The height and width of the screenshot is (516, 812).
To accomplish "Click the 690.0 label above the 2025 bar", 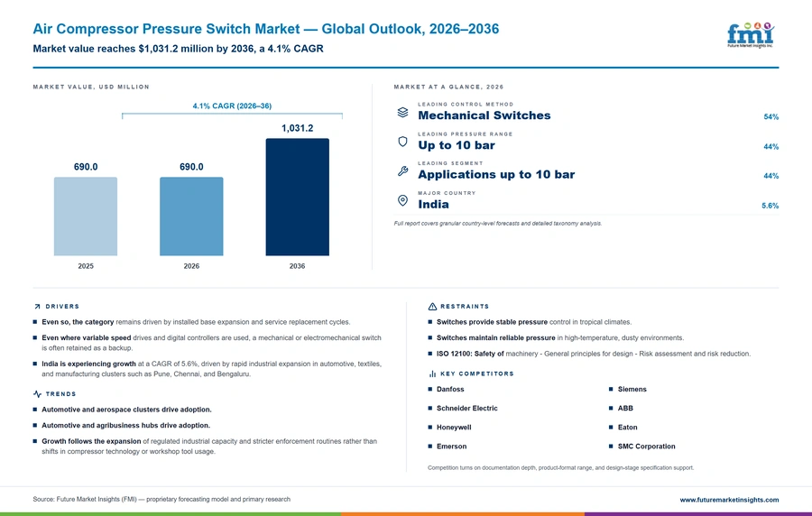I will [x=86, y=167].
